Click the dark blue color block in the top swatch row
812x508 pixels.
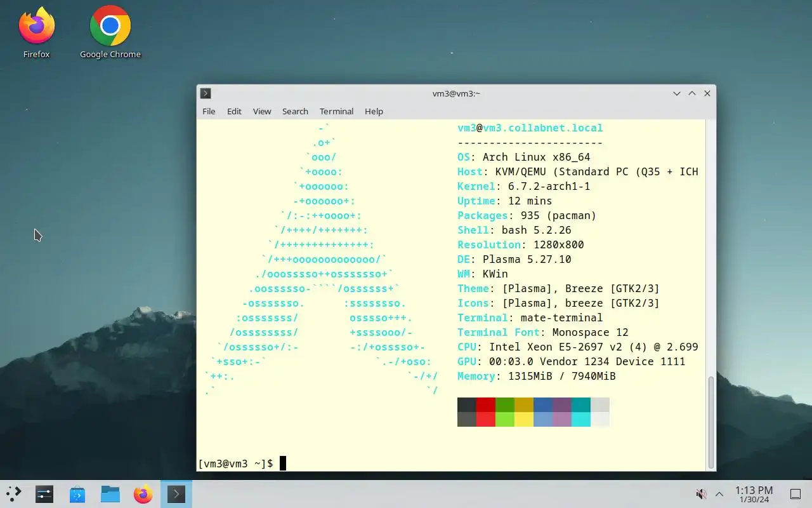point(543,404)
